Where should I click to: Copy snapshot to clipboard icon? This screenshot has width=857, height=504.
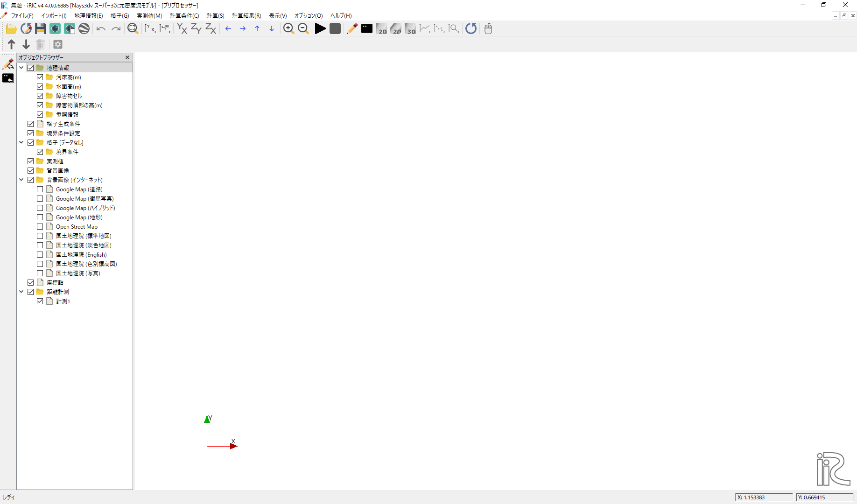(x=70, y=29)
